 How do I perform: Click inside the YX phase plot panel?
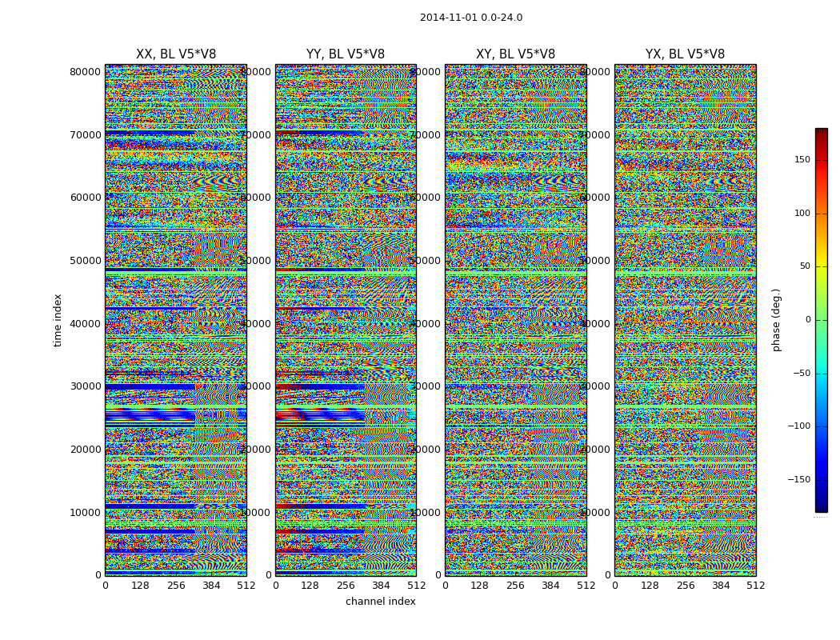click(x=685, y=320)
